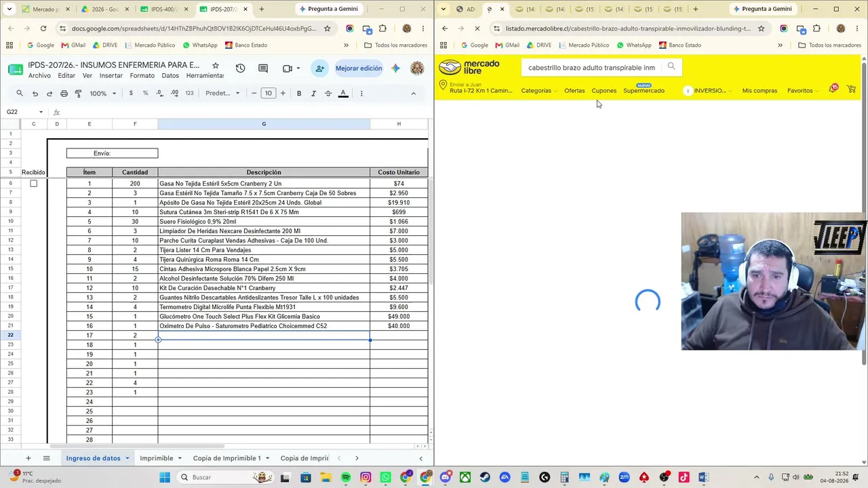Screen dimensions: 868x488
Task: Open the Cupones link
Action: [604, 91]
